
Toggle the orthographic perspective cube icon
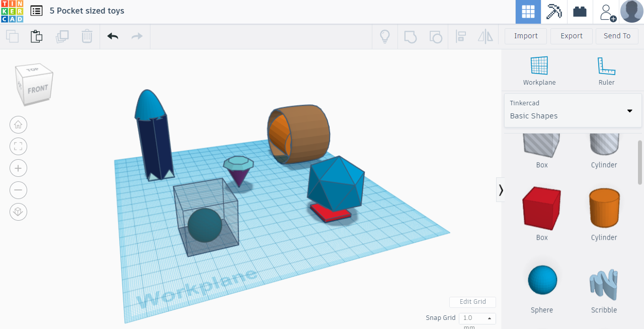click(x=19, y=212)
